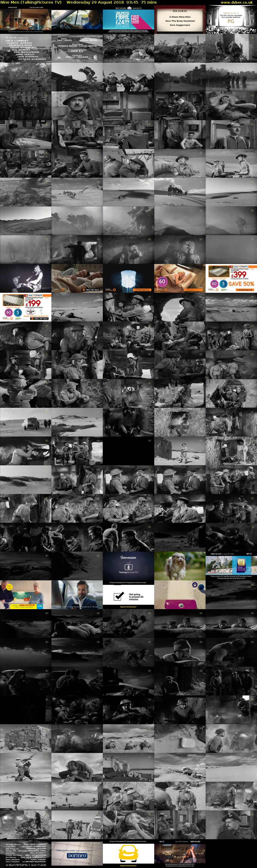Select the final BT Broadband advert thumbnail

pos(180,854)
